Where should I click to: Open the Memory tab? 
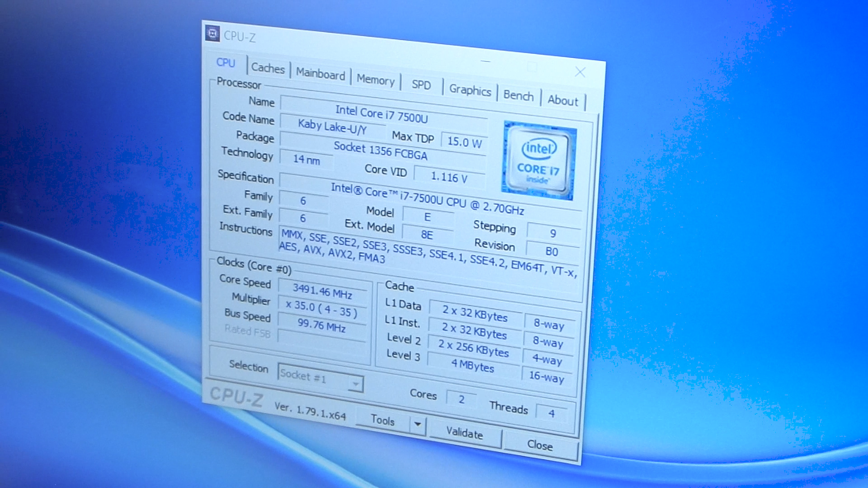click(376, 80)
